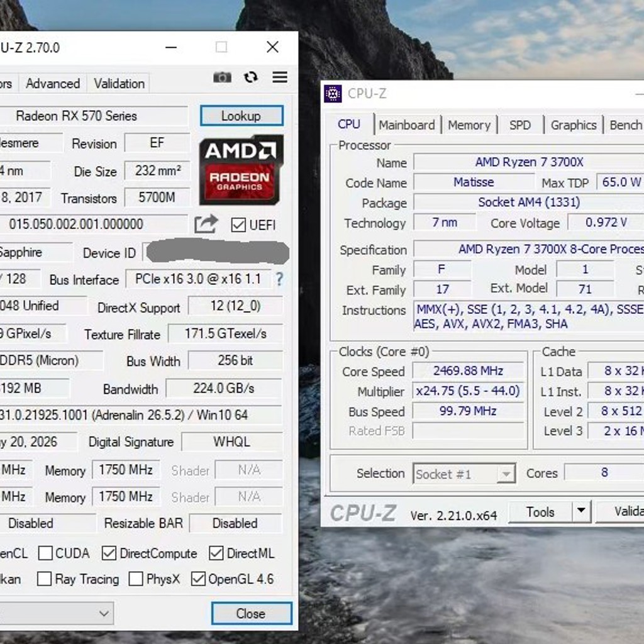Switch to the SPD tab
Screen dimensions: 644x644
[520, 125]
